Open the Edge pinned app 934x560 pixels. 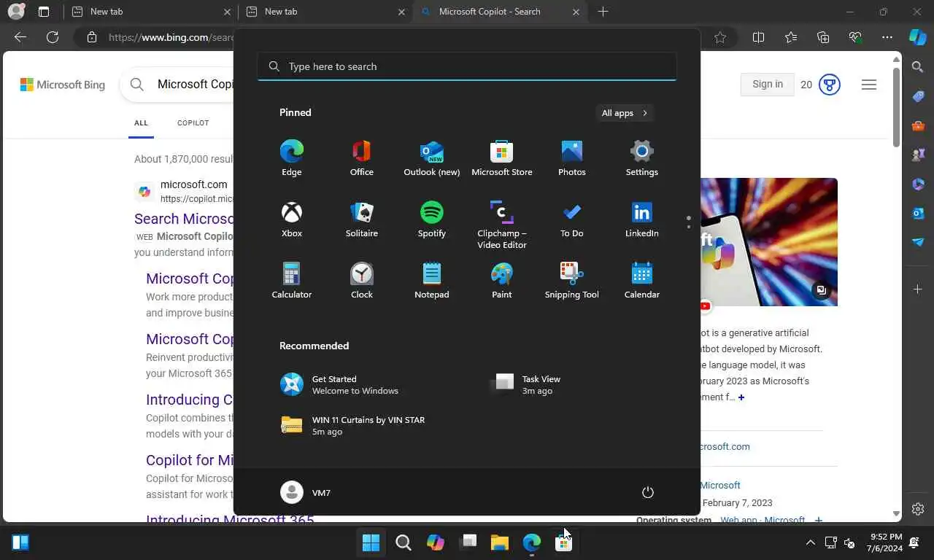coord(291,158)
